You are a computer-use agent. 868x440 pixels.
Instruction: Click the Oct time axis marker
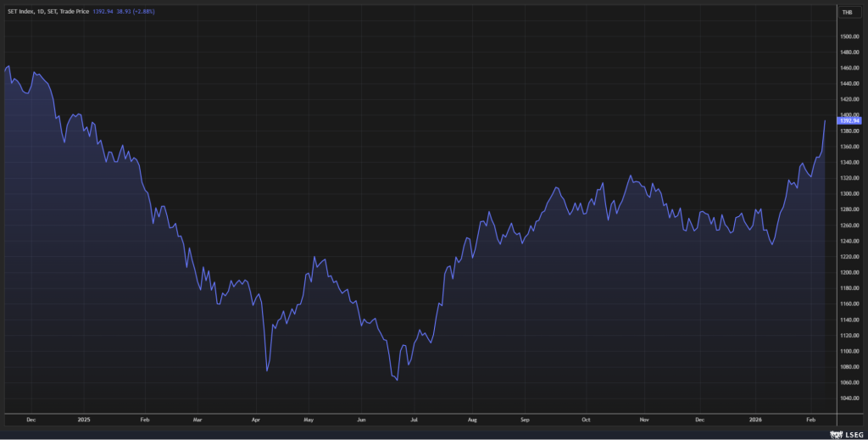pos(586,419)
